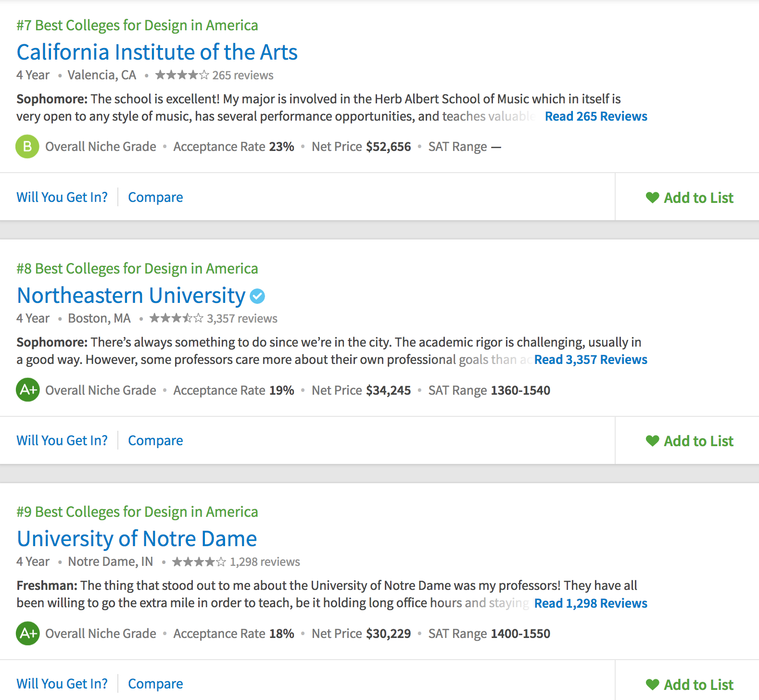Check 'Will You Get In?' for CalArts
The height and width of the screenshot is (700, 759).
(x=62, y=197)
